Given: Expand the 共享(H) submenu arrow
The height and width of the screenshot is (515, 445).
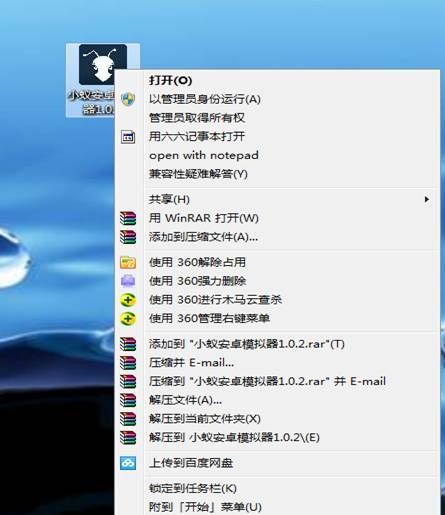Looking at the screenshot, I should [426, 199].
